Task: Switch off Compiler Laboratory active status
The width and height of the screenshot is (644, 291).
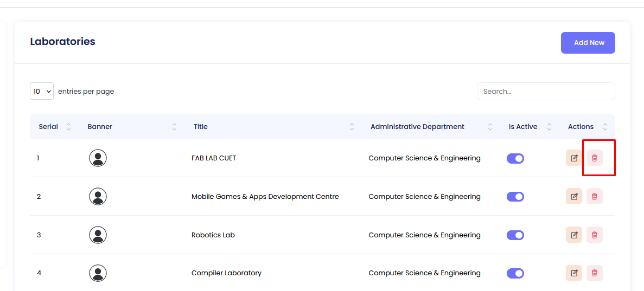Action: pyautogui.click(x=515, y=273)
